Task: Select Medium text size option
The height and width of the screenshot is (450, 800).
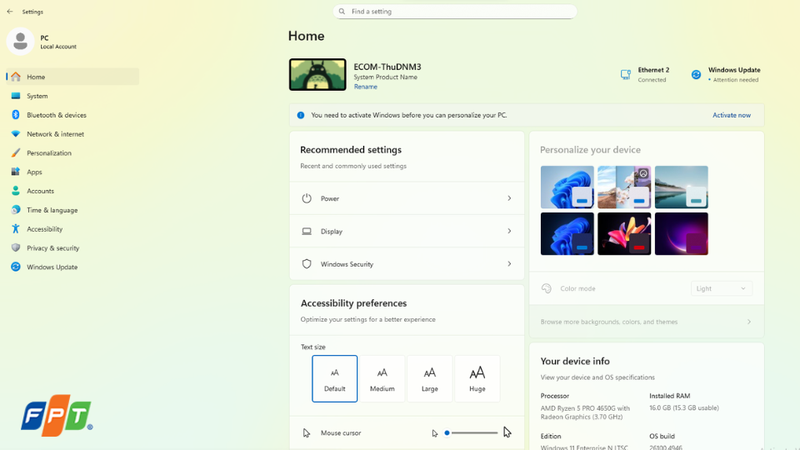Action: pyautogui.click(x=382, y=379)
